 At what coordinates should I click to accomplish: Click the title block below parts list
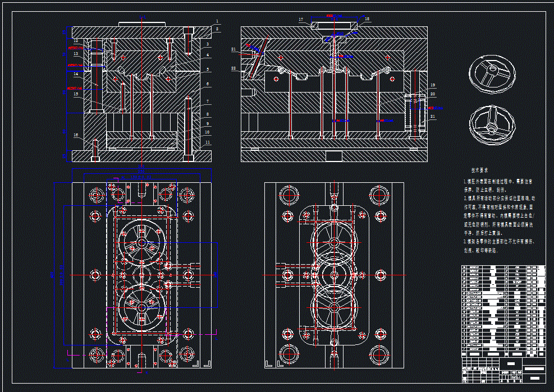503,370
